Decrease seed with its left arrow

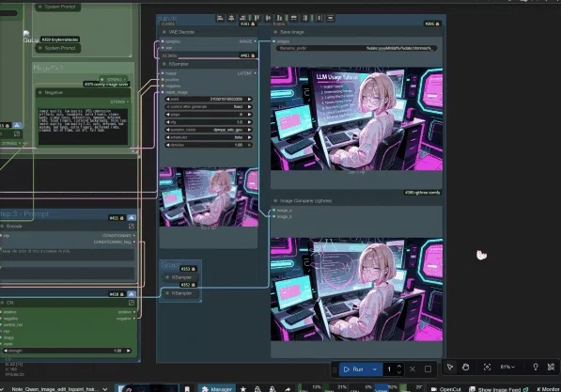point(167,99)
